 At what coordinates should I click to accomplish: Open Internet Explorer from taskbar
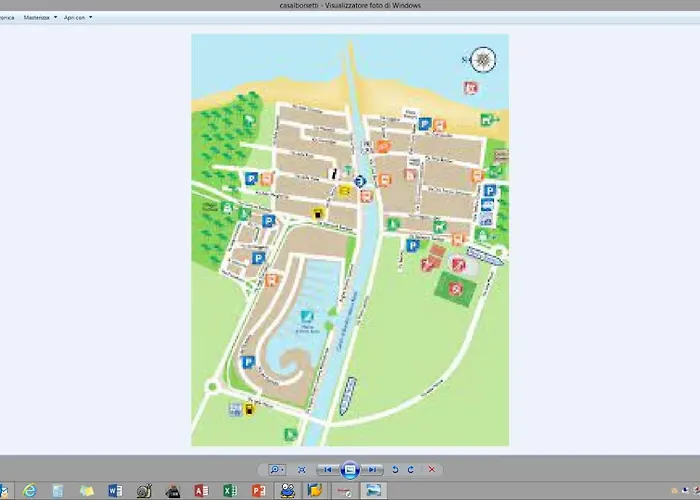(30, 491)
